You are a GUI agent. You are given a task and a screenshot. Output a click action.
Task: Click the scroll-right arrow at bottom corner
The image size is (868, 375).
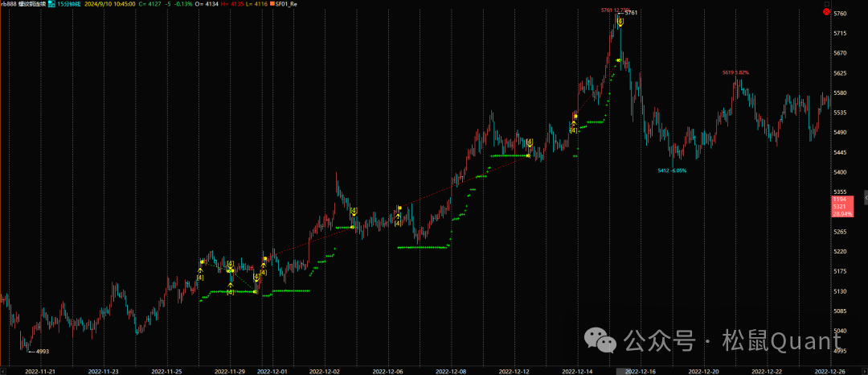coord(864,371)
